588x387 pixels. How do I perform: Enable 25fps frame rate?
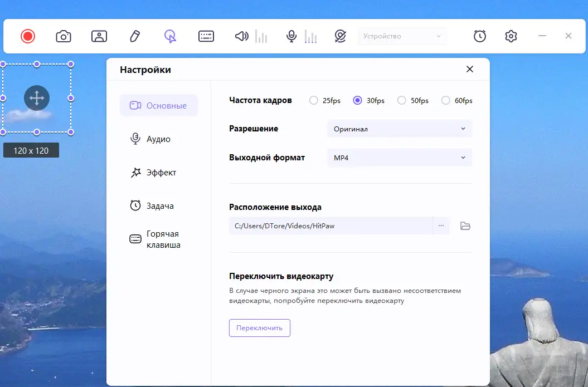[313, 100]
